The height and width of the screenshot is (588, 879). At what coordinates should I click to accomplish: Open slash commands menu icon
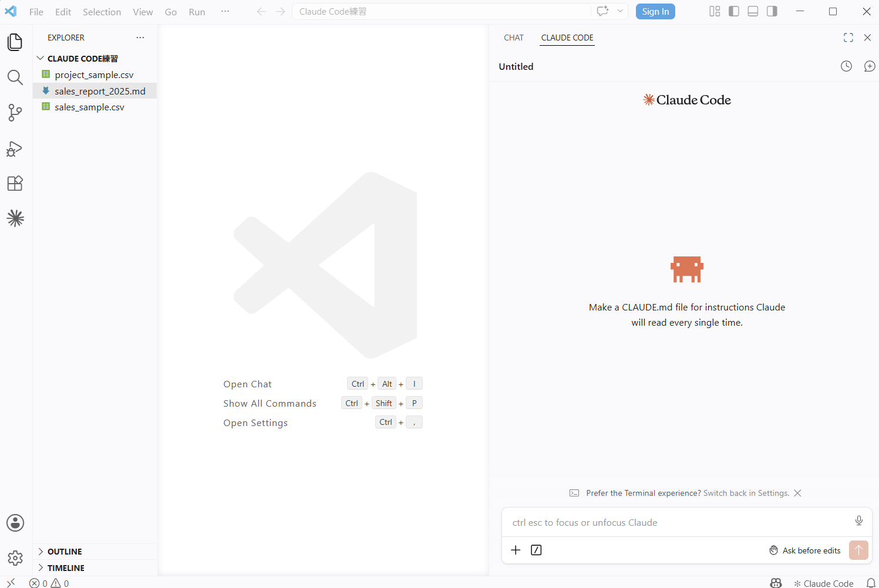536,550
